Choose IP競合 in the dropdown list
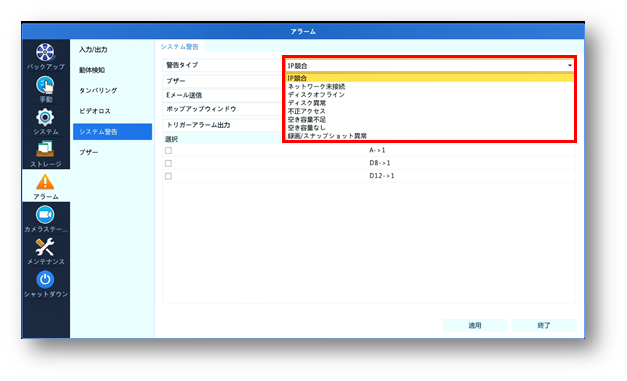 coord(430,78)
